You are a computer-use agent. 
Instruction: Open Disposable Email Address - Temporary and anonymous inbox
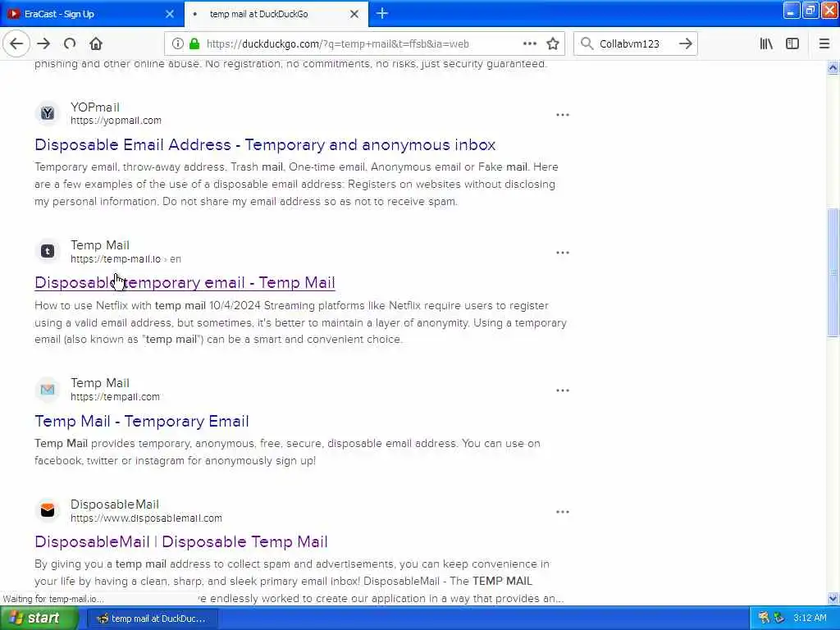coord(265,144)
